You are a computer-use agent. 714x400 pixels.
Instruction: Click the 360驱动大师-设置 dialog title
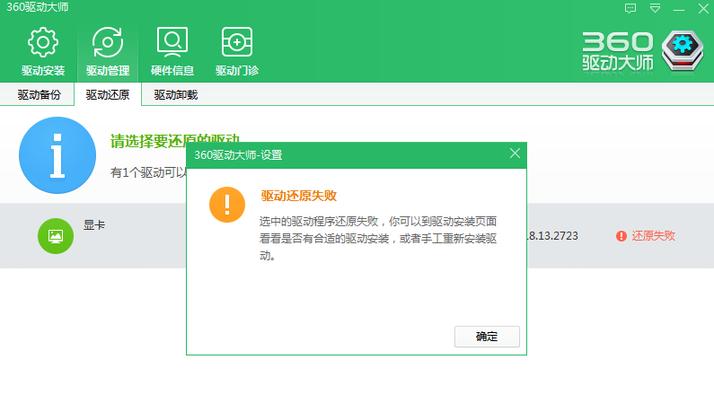click(x=238, y=155)
